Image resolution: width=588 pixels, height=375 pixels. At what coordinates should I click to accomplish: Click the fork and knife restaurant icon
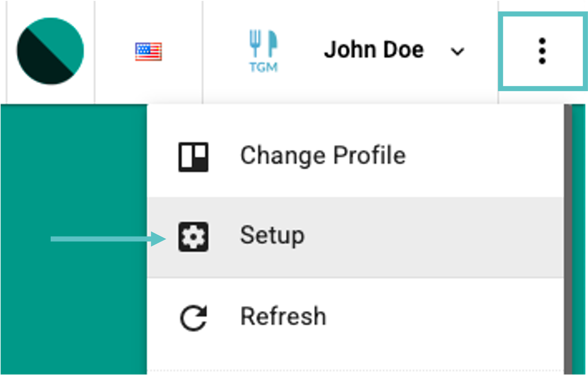[264, 44]
